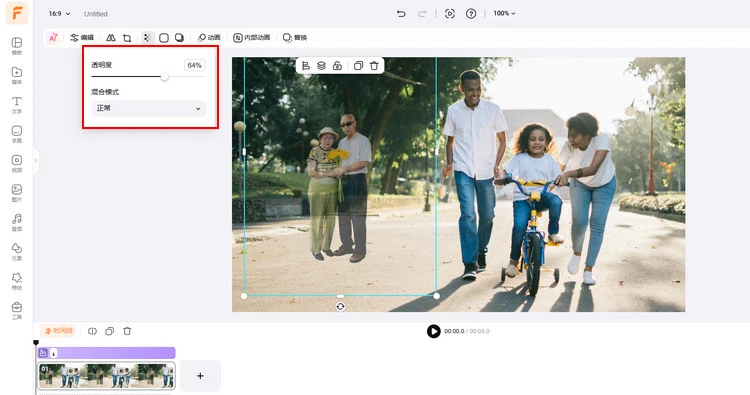This screenshot has width=750, height=395.
Task: Open the 16:9 aspect ratio dropdown
Action: click(59, 14)
